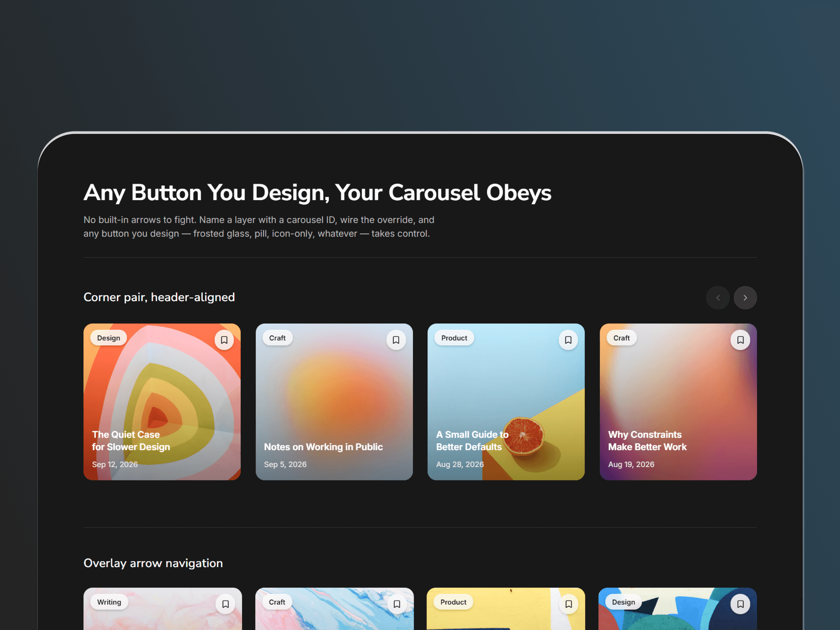Go to previous carousel slide with left chevron

tap(718, 298)
